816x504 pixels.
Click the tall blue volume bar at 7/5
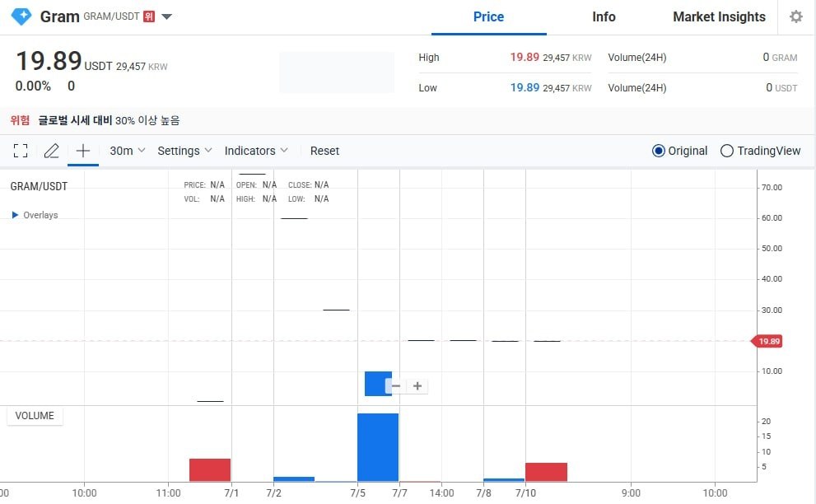point(378,447)
